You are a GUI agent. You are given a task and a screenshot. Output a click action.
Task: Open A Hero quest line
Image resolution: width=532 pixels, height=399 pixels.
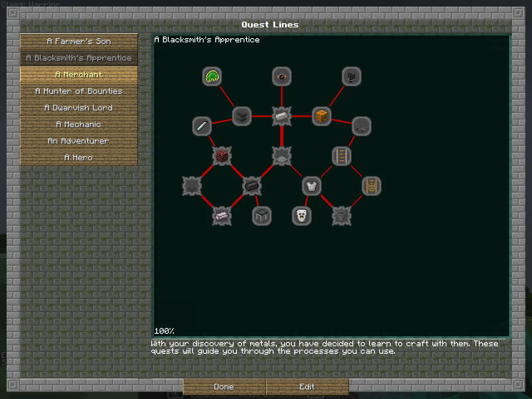coord(79,158)
